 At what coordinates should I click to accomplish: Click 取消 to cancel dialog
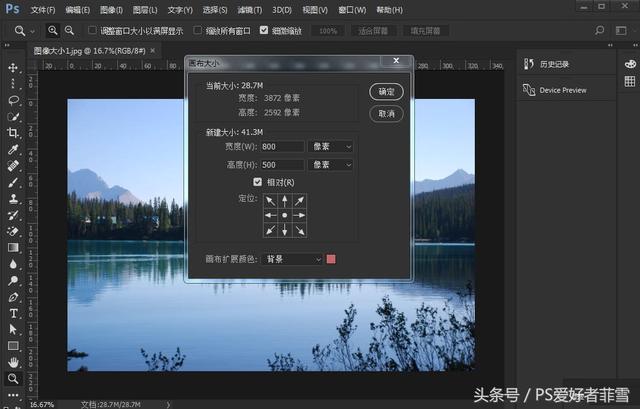pos(386,113)
